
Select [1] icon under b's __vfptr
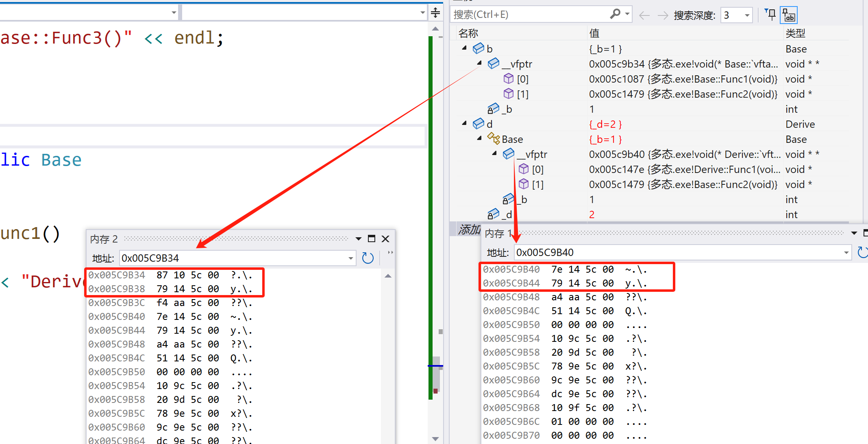click(509, 93)
